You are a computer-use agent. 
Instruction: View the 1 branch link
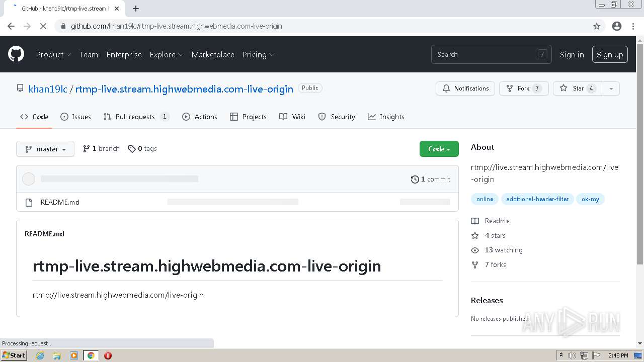click(101, 148)
